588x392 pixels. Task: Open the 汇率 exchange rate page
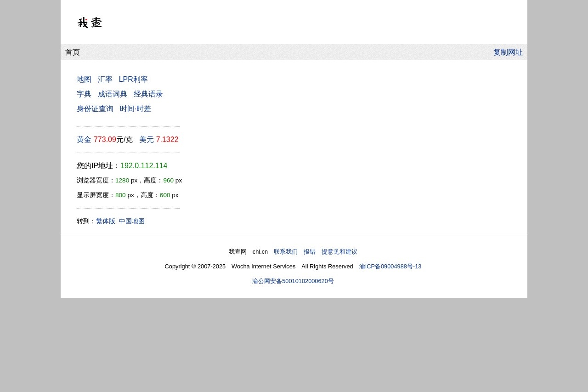tap(105, 80)
